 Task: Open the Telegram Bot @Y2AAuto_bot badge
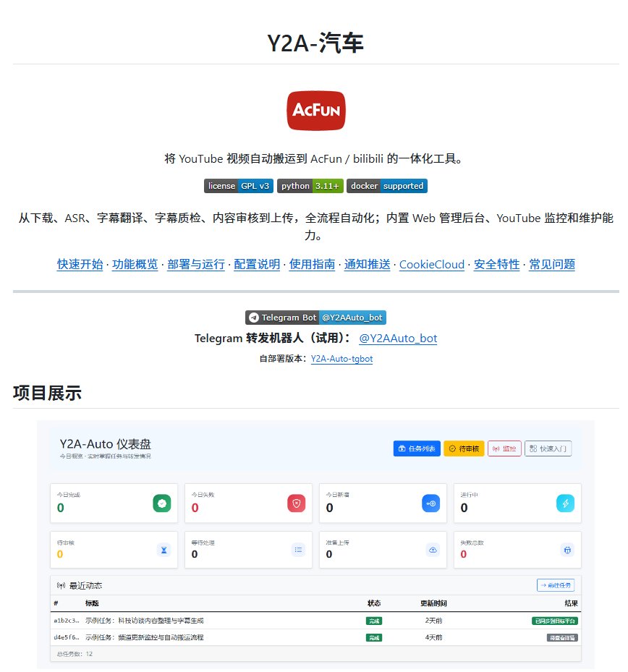coord(315,318)
